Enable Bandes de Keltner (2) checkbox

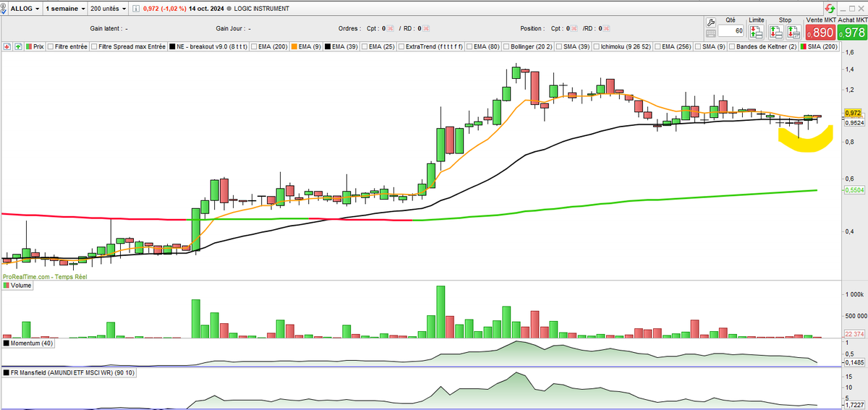point(732,46)
